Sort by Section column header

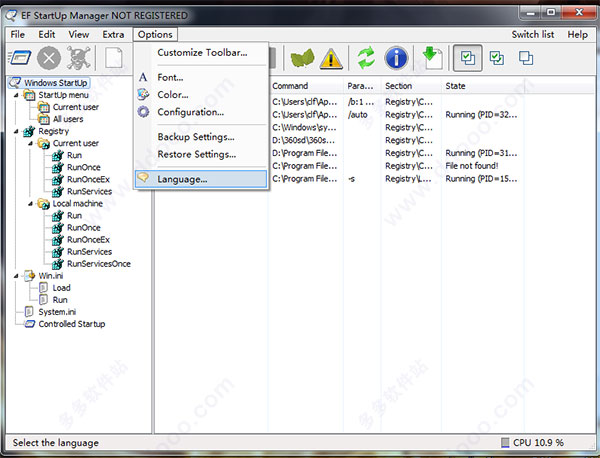[x=411, y=86]
